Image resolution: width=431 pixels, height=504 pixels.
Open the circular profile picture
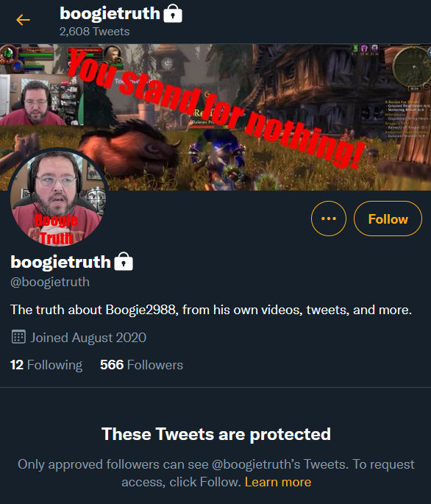(x=57, y=196)
